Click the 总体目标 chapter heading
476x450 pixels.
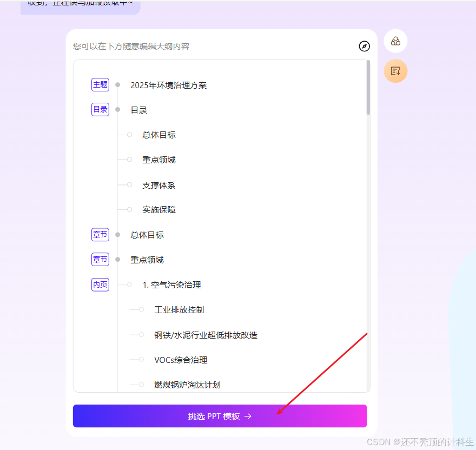tap(147, 235)
